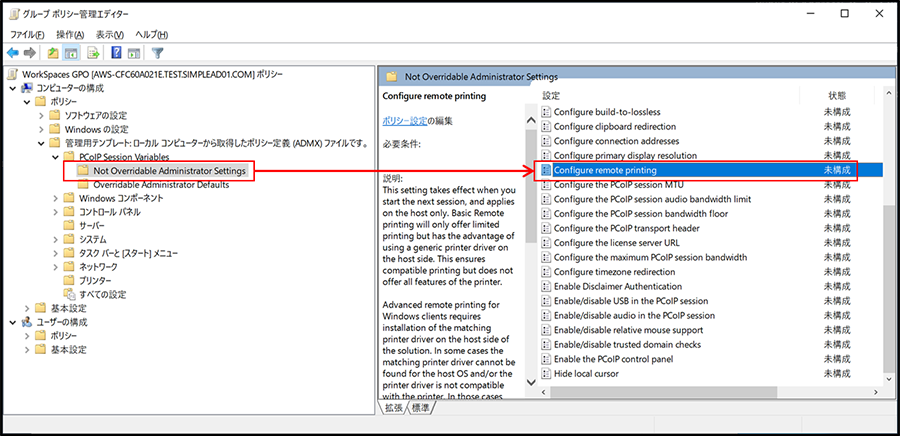900x436 pixels.
Task: Open the ファイル(F) menu
Action: (x=27, y=34)
